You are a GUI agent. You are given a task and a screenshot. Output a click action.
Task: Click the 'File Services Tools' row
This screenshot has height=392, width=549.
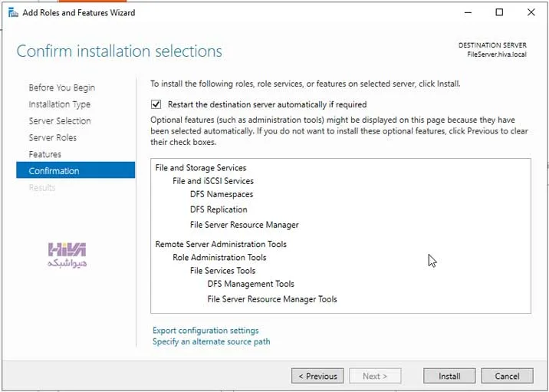222,271
